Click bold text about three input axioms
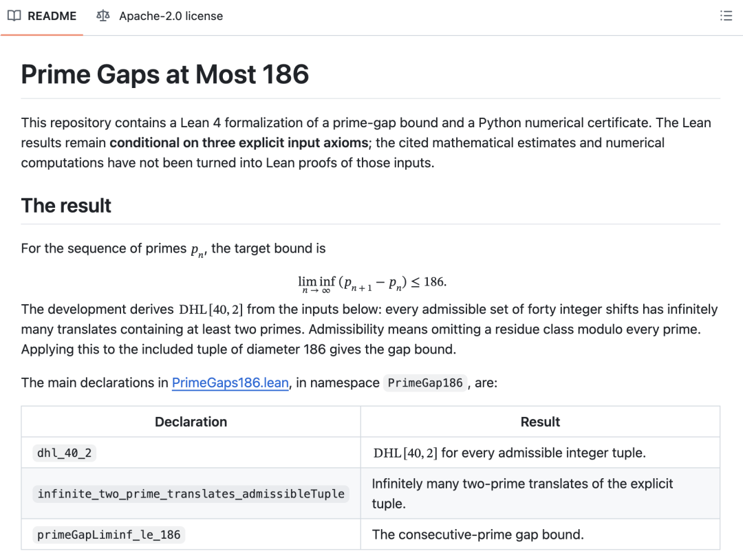 tap(239, 142)
